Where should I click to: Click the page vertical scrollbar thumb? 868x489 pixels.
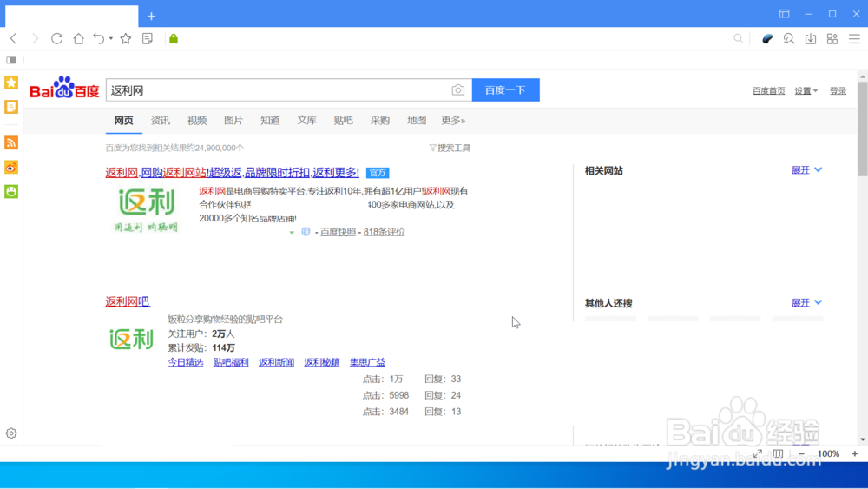point(863,129)
